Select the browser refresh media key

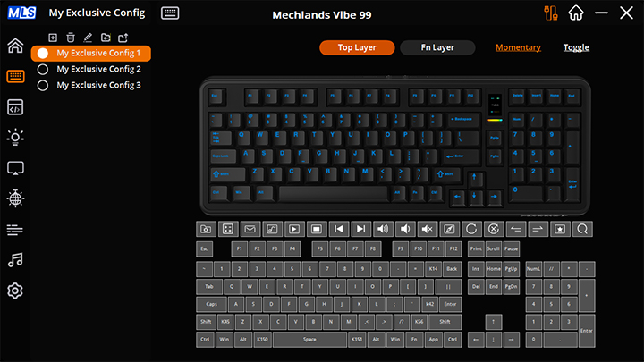(471, 229)
